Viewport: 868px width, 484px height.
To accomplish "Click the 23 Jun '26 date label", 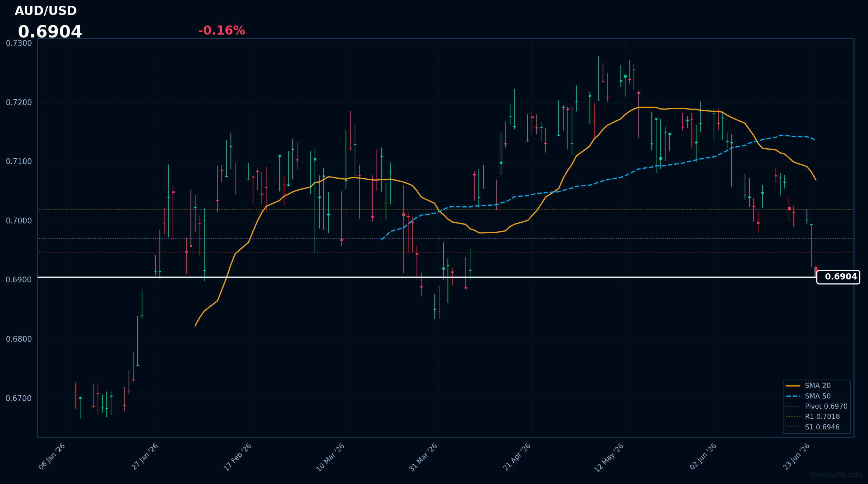I will pos(796,456).
